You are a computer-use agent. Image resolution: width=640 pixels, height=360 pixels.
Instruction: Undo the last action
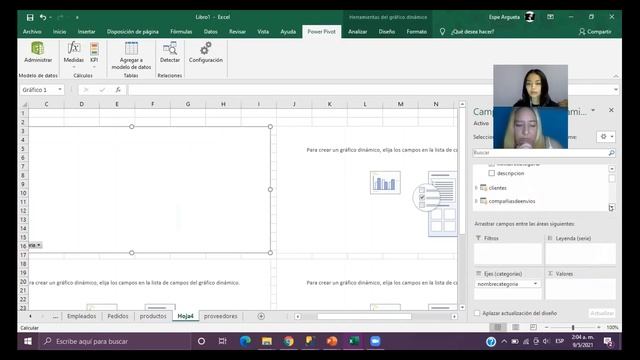point(43,17)
